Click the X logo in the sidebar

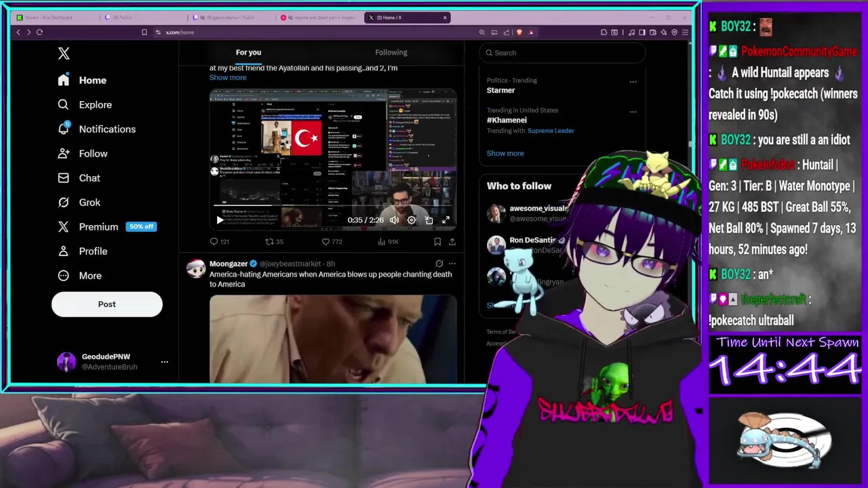click(x=64, y=54)
